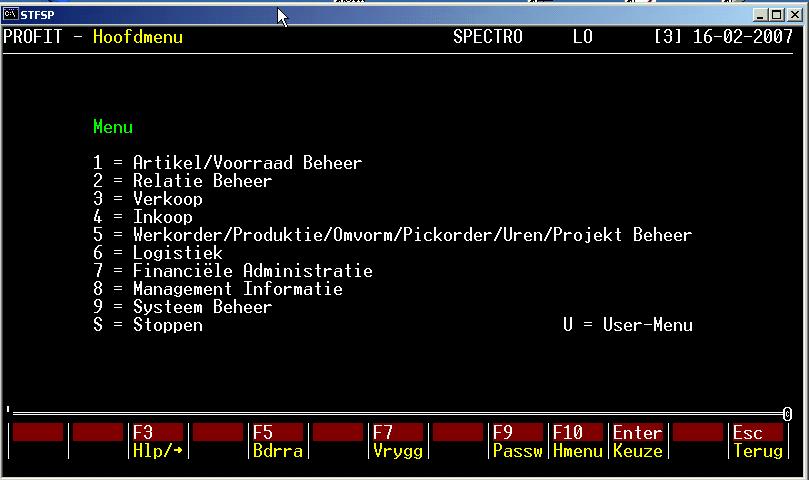Click the date 16-02-2007 in header
The height and width of the screenshot is (480, 809).
(742, 37)
